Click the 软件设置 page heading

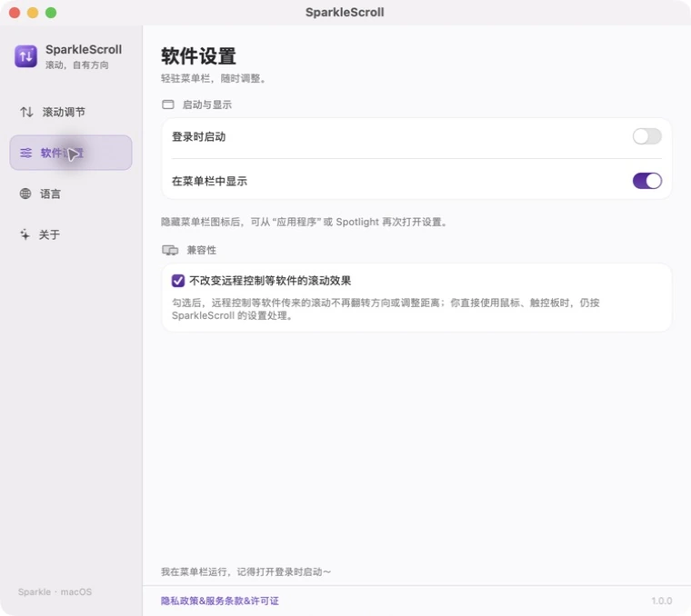pos(198,56)
